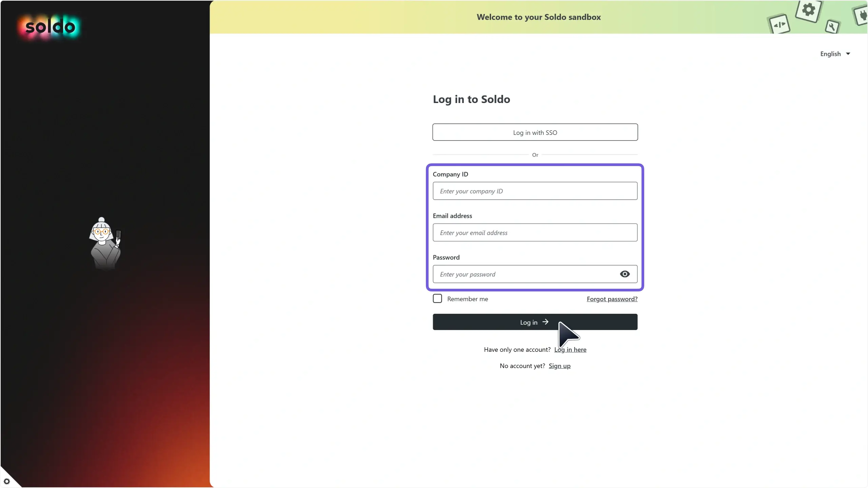Click the Enter your email address field
Viewport: 868px width, 488px height.
[x=534, y=232]
